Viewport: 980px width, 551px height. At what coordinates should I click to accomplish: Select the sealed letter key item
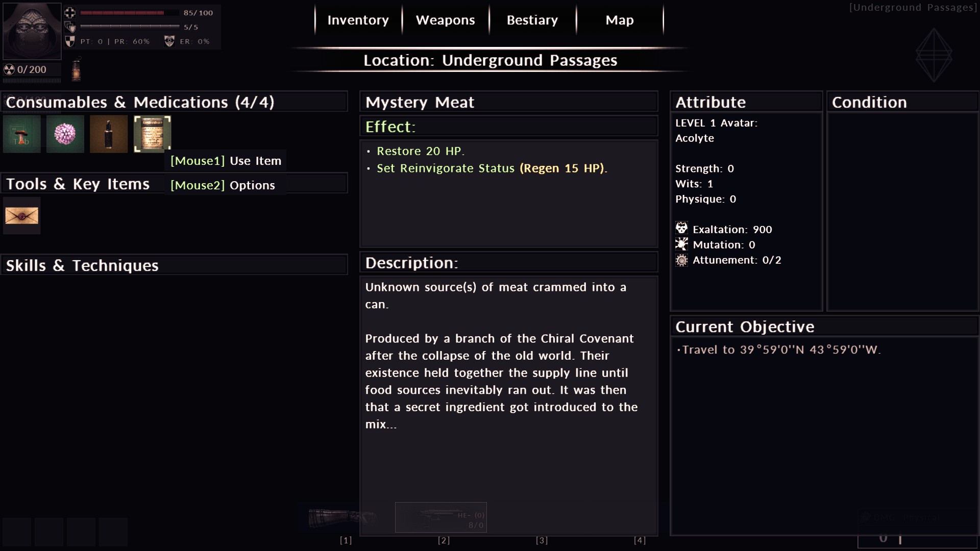point(22,216)
